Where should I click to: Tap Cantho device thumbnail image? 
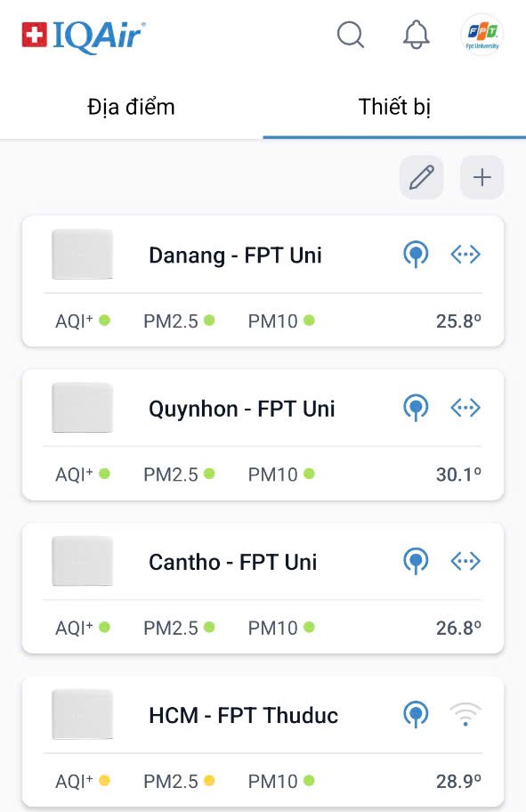pyautogui.click(x=82, y=561)
